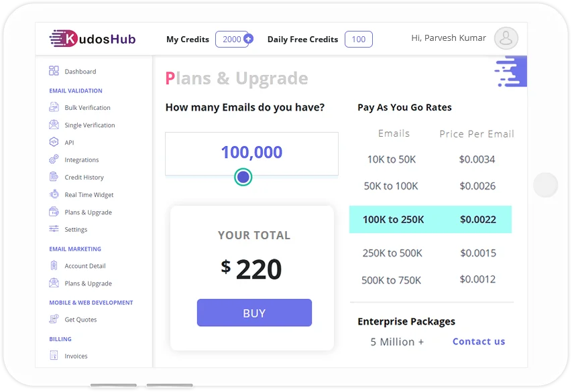The height and width of the screenshot is (392, 572).
Task: Go to Account Detail under Email Marketing
Action: tap(85, 266)
